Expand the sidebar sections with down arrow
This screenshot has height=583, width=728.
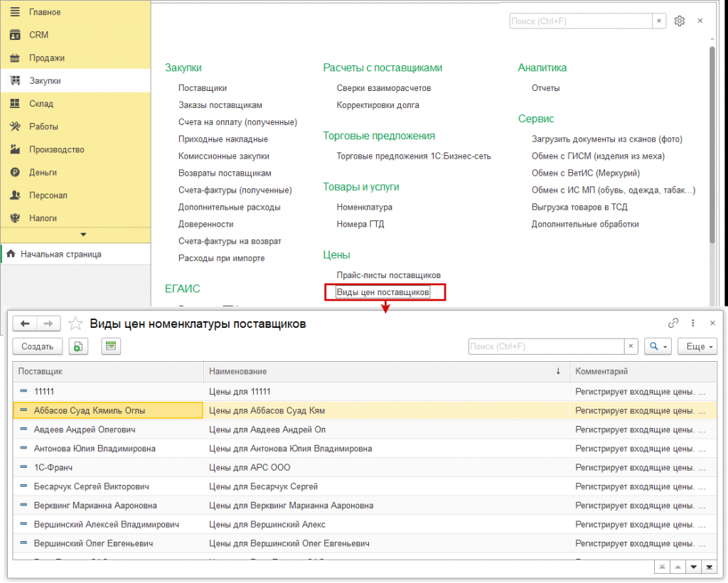coord(84,235)
